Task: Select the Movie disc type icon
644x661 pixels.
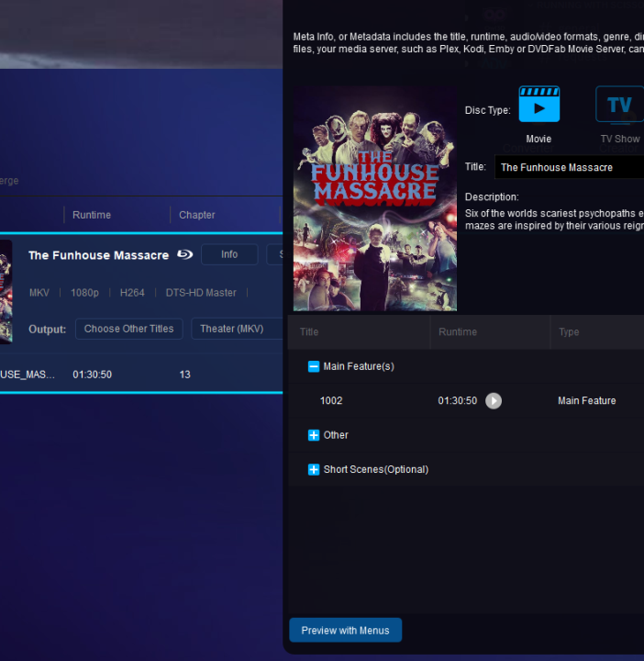Action: pos(539,104)
